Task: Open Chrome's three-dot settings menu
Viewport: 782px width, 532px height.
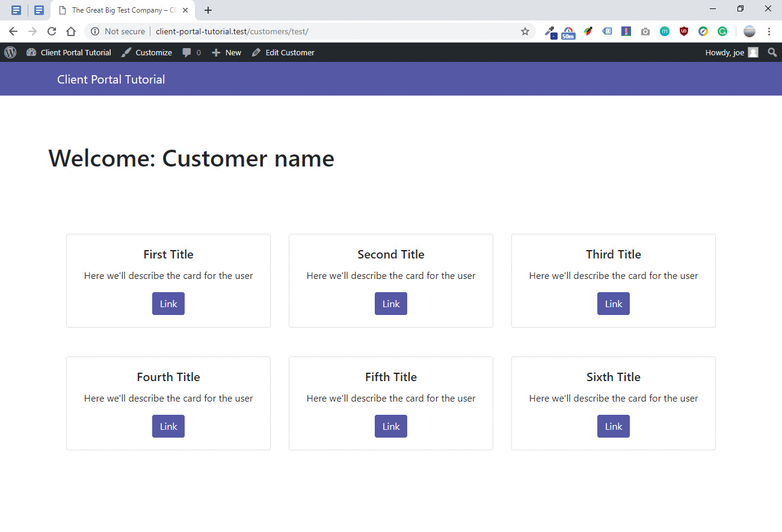Action: 770,31
